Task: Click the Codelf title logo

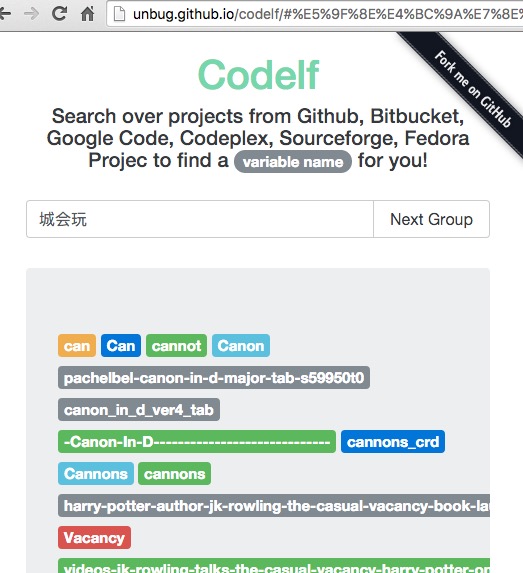Action: point(258,75)
